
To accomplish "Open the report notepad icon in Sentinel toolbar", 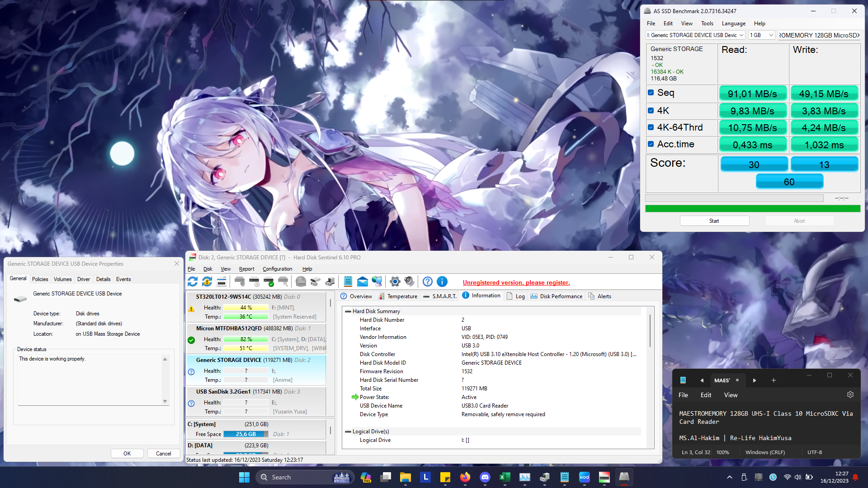I will click(x=348, y=282).
